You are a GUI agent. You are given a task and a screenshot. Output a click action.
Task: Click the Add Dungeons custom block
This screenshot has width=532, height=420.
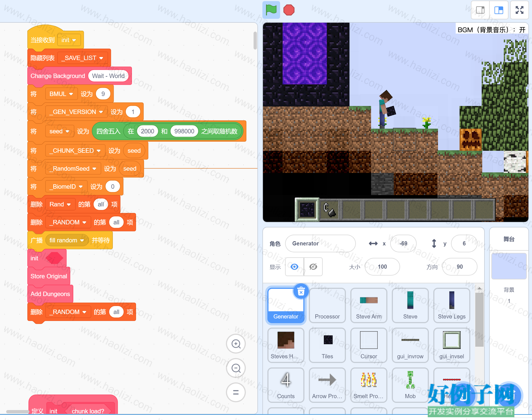coord(50,294)
